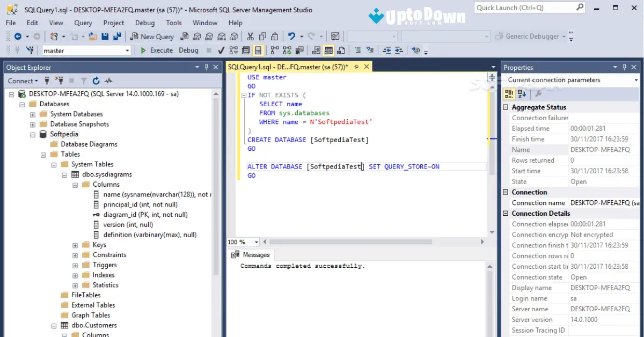Screen dimensions: 644x337
Task: Click the Quick Launch search box
Action: tap(526, 7)
